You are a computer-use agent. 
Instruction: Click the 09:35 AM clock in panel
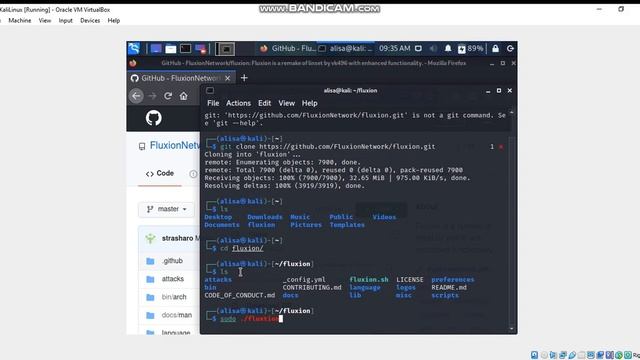click(x=394, y=49)
